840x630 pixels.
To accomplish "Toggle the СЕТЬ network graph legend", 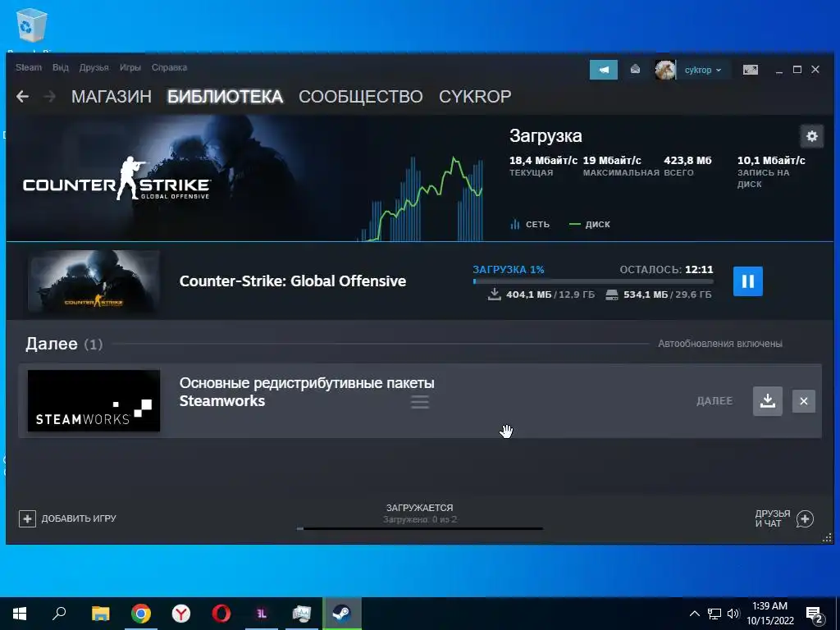I will pos(530,225).
